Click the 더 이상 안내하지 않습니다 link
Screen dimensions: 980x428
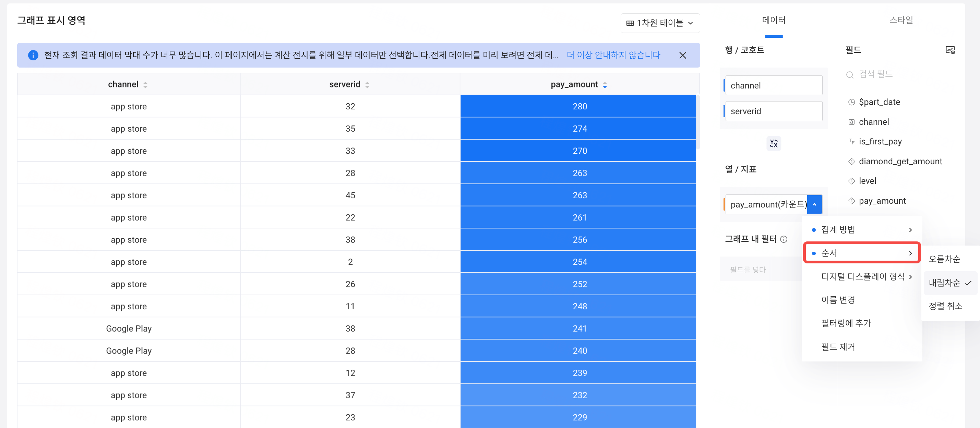click(x=613, y=55)
